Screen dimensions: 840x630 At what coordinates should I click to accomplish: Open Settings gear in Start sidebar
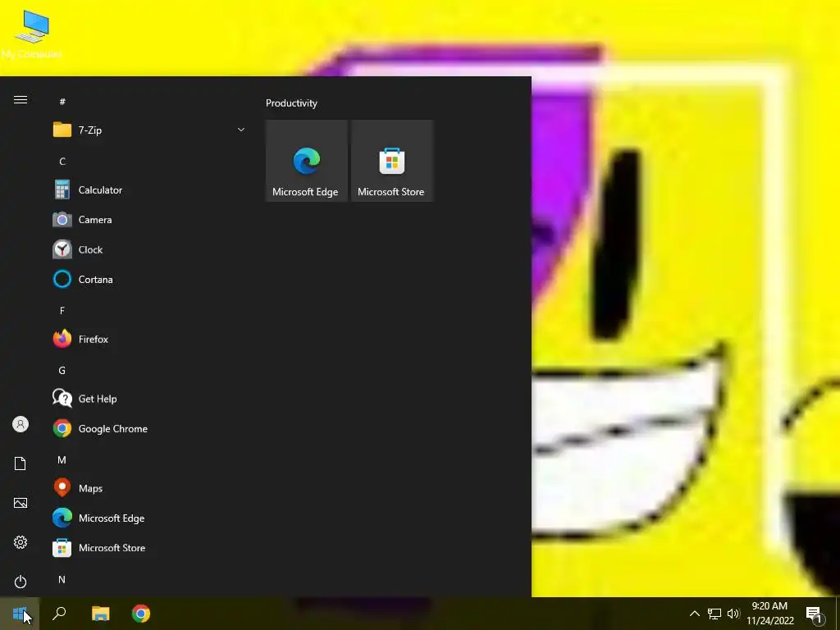point(21,543)
